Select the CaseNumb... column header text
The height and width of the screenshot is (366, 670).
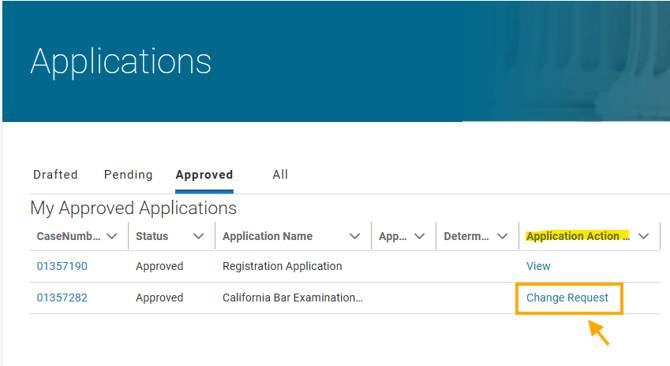68,236
